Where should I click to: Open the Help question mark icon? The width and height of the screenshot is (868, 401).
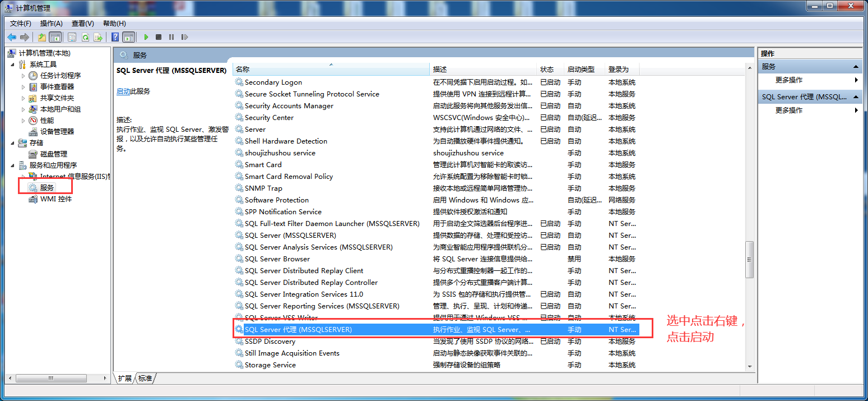[x=115, y=37]
